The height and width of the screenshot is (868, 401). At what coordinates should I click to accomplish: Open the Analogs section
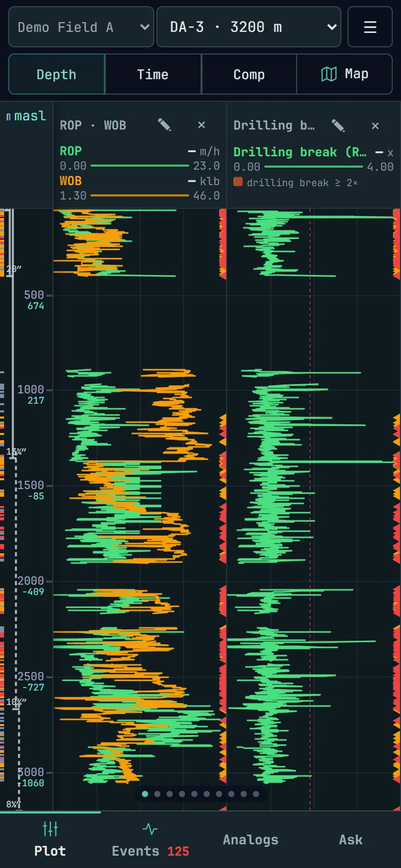pos(250,840)
